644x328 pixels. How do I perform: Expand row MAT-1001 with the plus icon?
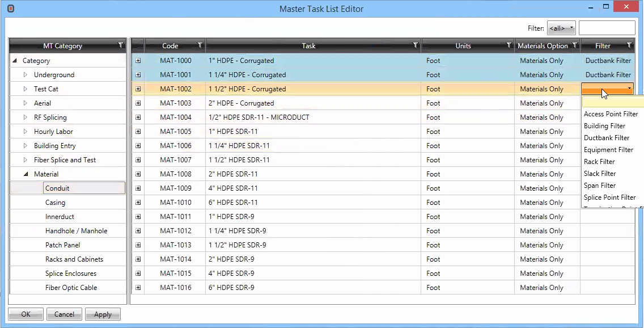click(x=138, y=75)
